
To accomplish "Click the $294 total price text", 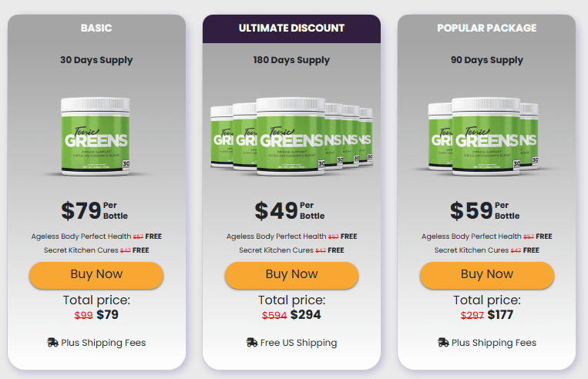I will [306, 315].
